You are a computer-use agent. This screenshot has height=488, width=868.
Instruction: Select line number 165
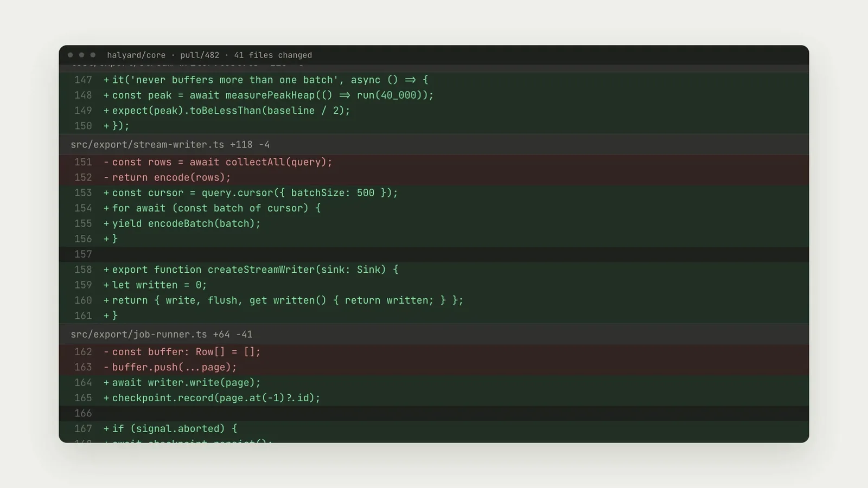coord(83,398)
